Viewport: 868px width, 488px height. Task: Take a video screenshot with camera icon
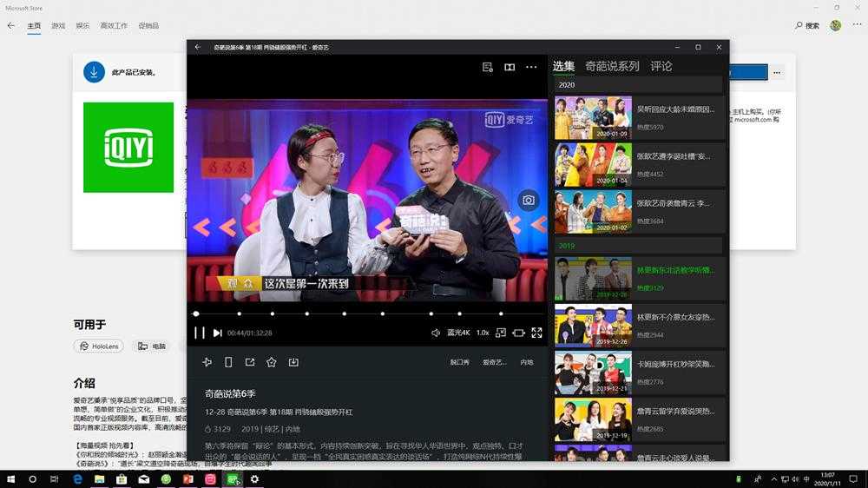(x=529, y=200)
